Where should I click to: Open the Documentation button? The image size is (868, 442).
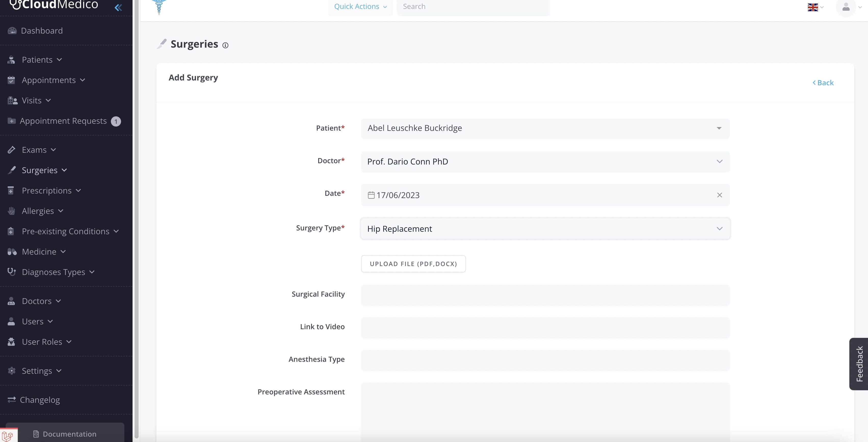[65, 434]
